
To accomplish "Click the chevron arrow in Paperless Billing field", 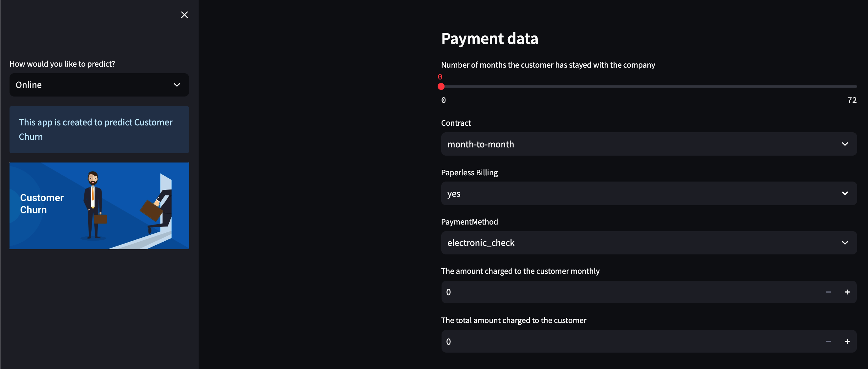I will pyautogui.click(x=845, y=193).
